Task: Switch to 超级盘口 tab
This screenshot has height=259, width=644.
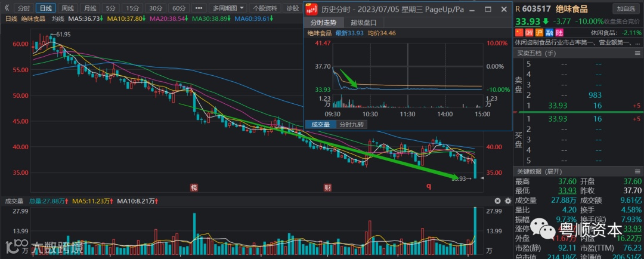Action: 364,23
